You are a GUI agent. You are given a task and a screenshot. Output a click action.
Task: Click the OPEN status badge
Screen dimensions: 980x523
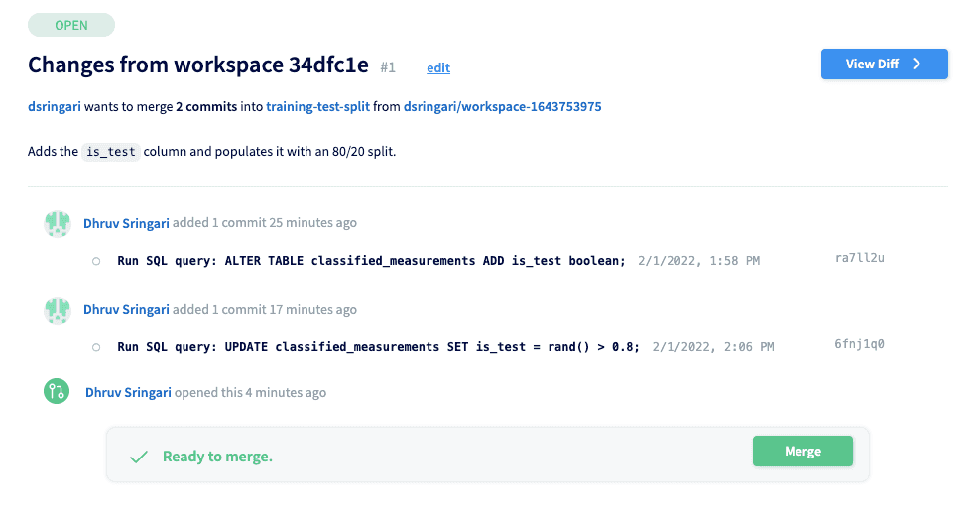pos(71,25)
